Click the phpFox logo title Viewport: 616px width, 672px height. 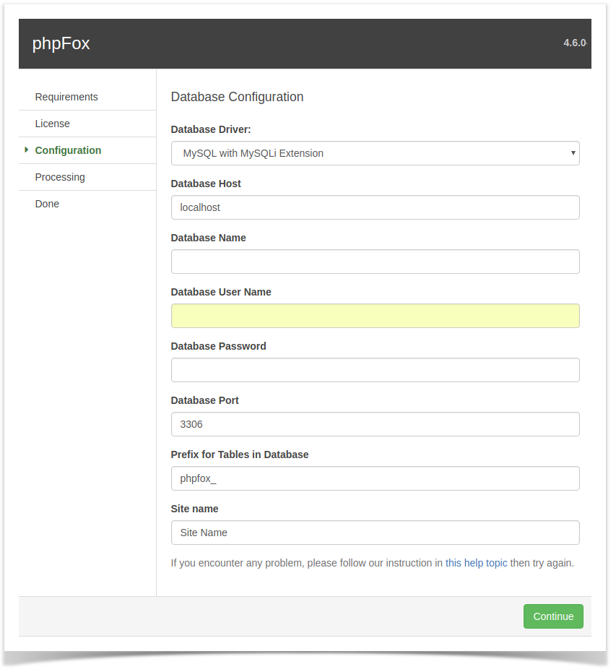coord(61,43)
